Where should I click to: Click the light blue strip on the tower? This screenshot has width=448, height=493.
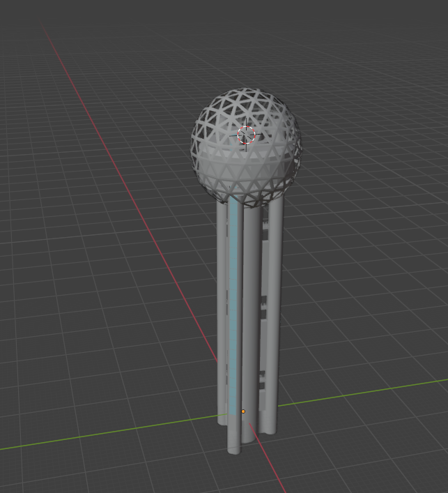point(233,305)
